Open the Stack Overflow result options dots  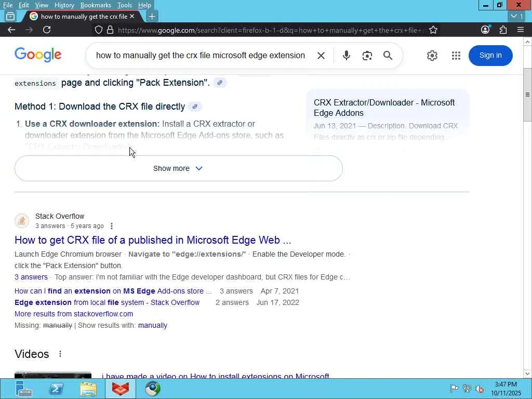pyautogui.click(x=112, y=226)
